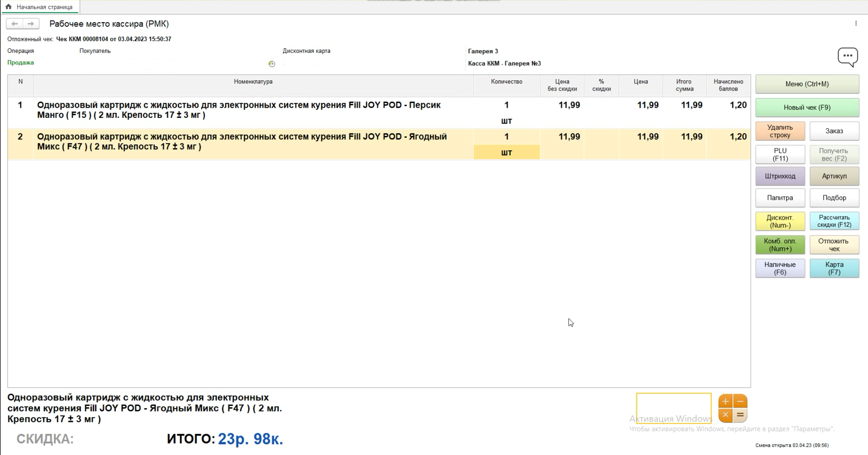868x455 pixels.
Task: Click the empty yellow-bordered input field
Action: [x=673, y=408]
